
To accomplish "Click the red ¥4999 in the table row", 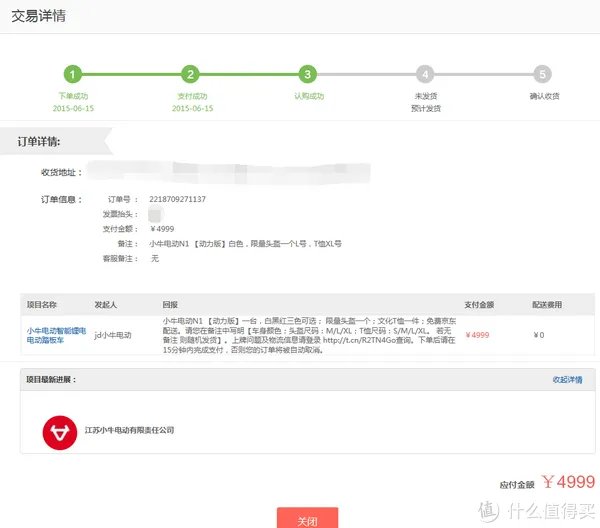I will click(477, 335).
